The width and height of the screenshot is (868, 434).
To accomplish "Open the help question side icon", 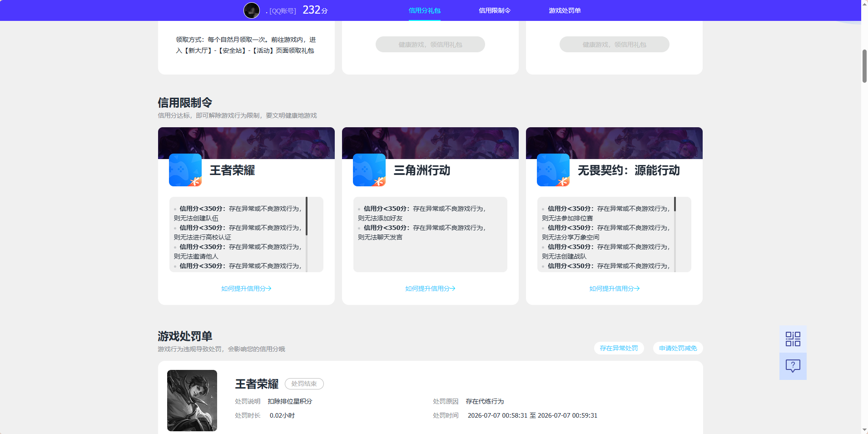I will click(793, 366).
